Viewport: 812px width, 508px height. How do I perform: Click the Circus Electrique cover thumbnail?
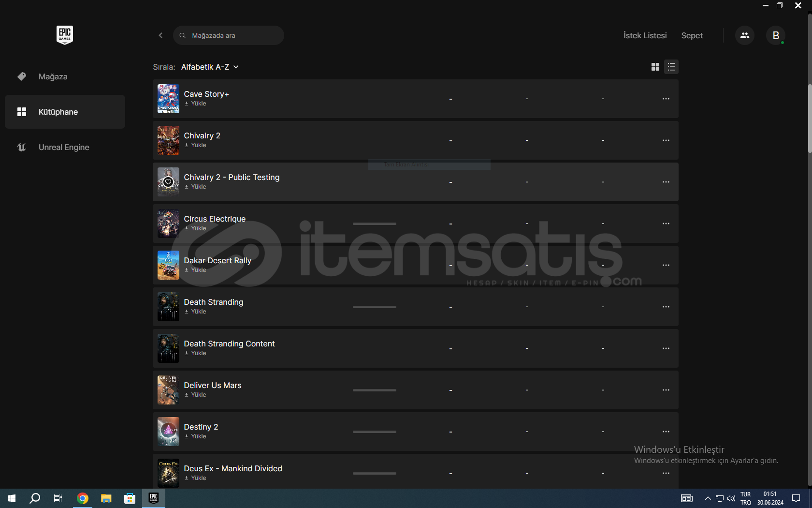168,224
